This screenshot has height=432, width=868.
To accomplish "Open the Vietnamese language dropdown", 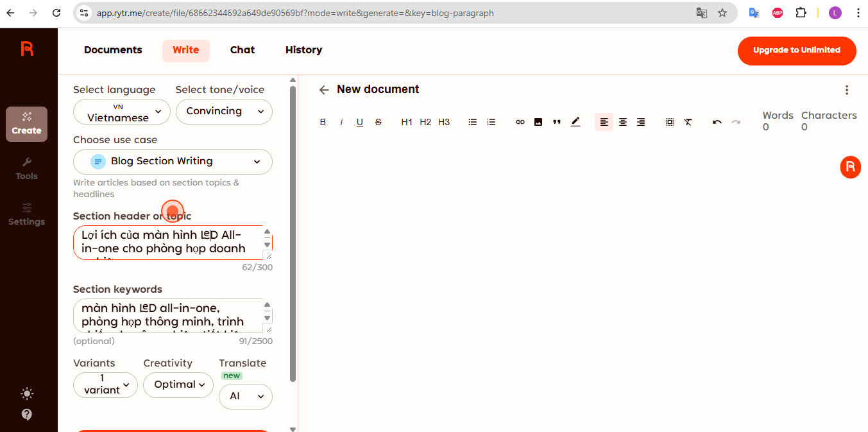I will pyautogui.click(x=122, y=112).
